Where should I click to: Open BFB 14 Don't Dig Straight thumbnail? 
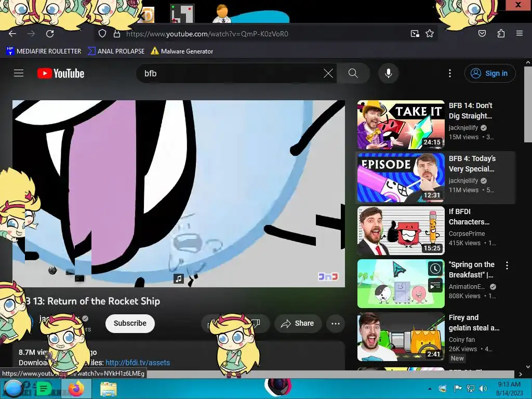(x=401, y=125)
